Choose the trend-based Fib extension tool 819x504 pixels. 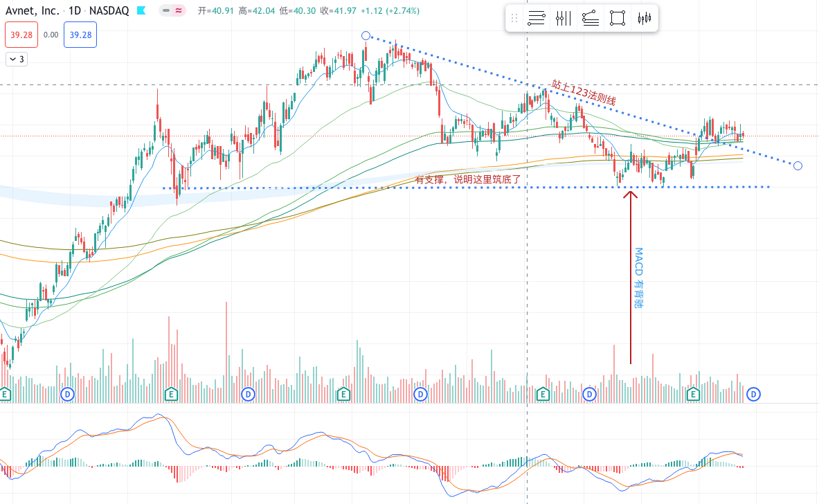pyautogui.click(x=591, y=19)
